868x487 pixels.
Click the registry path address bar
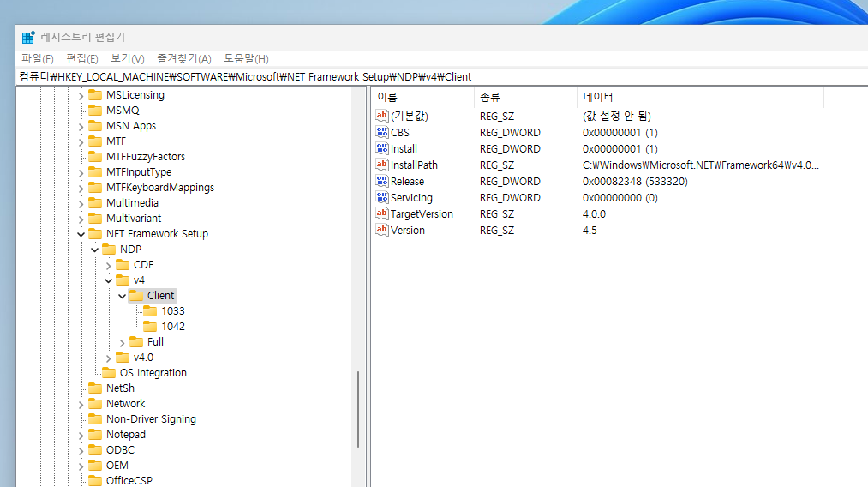click(442, 76)
